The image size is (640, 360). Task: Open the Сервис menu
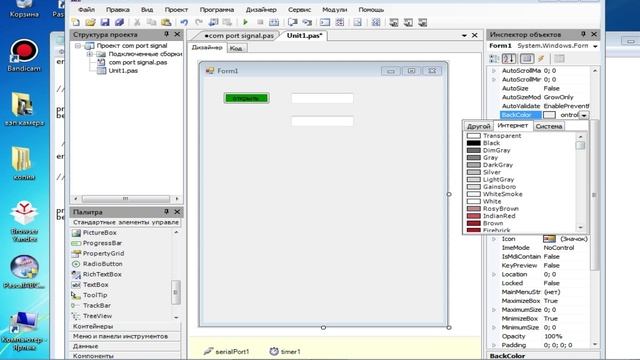click(x=299, y=9)
